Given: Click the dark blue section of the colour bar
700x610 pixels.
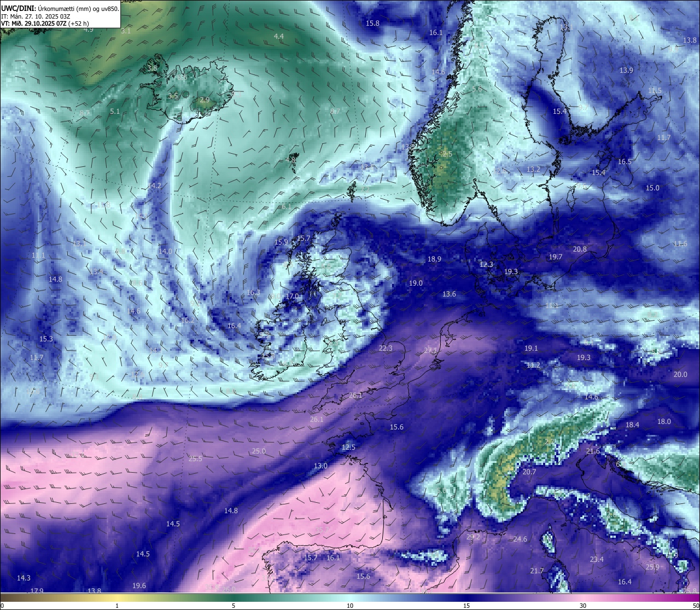Looking at the screenshot, I should coord(466,597).
